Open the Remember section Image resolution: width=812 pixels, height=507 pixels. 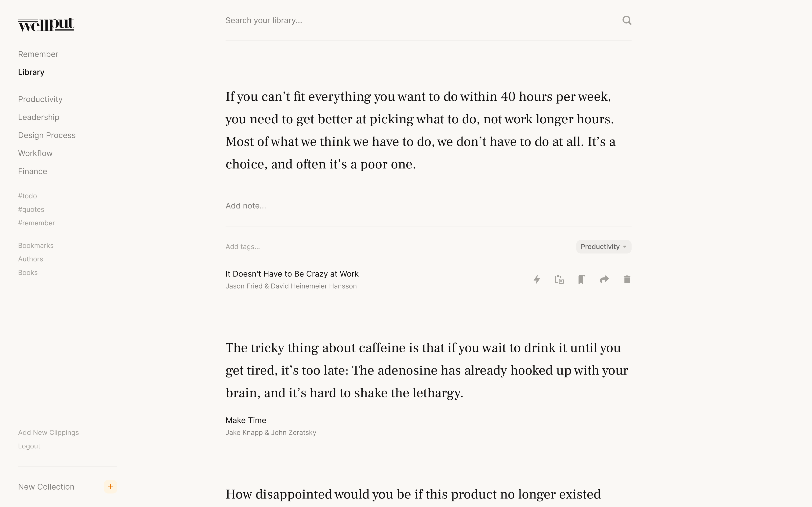(x=38, y=54)
